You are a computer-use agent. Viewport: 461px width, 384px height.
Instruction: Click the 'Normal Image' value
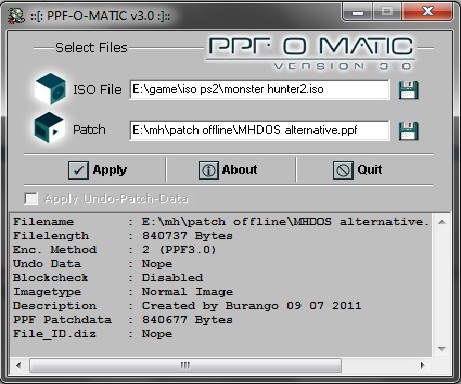187,292
